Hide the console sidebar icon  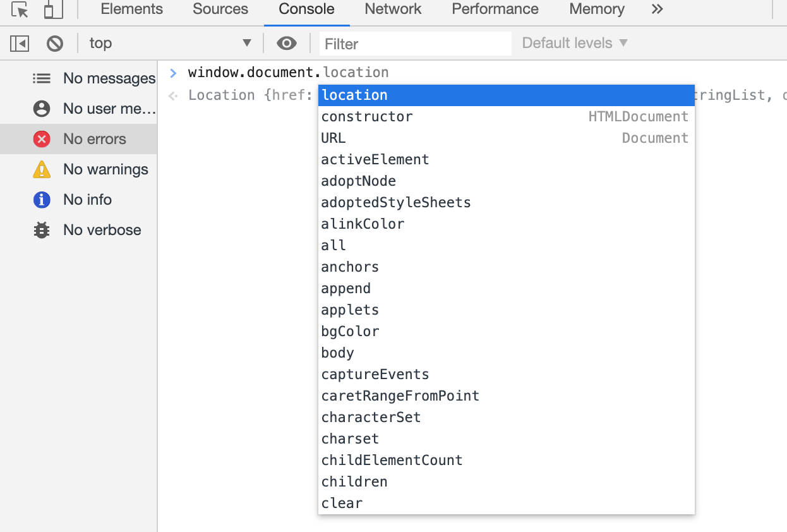click(x=20, y=43)
